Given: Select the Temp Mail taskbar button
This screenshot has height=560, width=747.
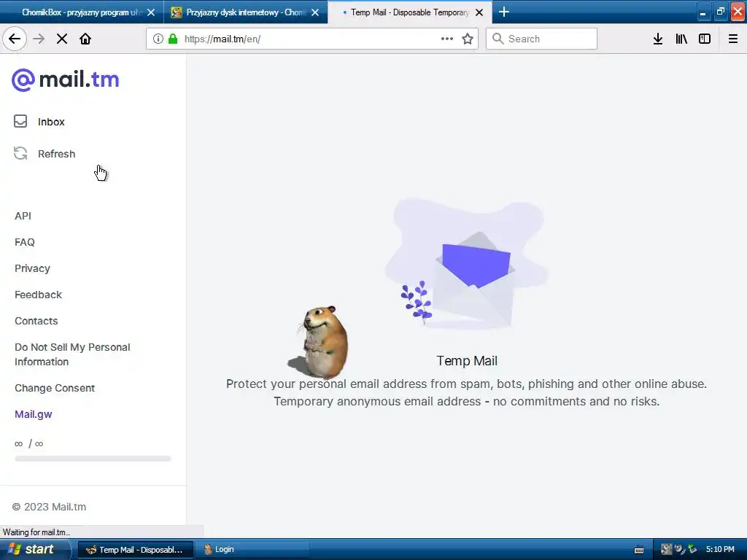Looking at the screenshot, I should click(135, 550).
